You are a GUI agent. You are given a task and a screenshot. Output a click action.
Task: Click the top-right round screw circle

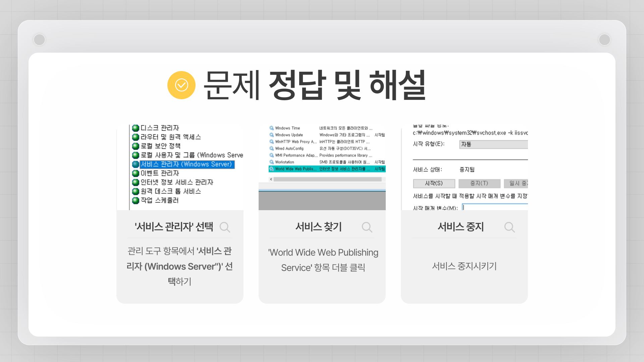604,40
